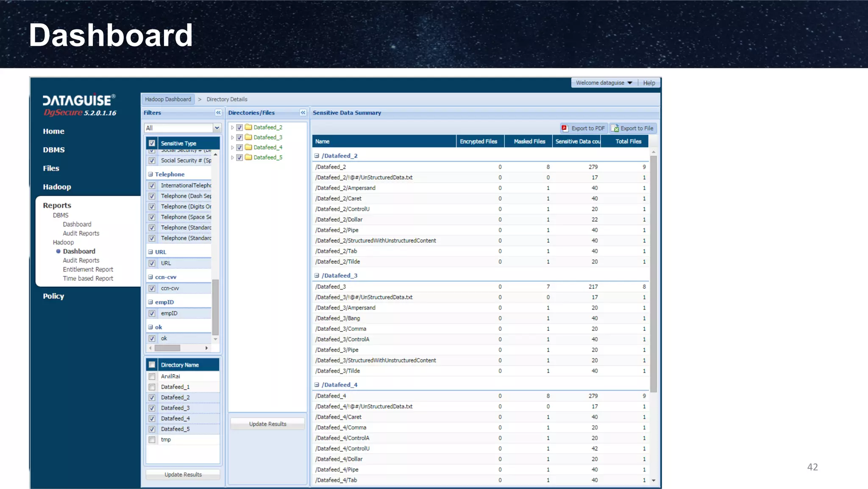Screen dimensions: 868x489
Task: Expand the Datafeed_5 tree node arrow
Action: tap(232, 157)
